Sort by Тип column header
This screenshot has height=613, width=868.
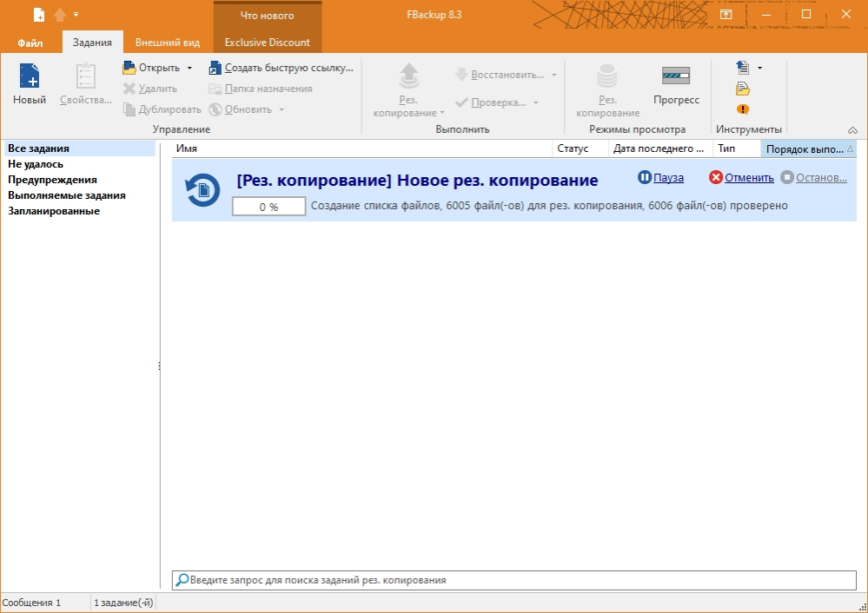(x=737, y=148)
